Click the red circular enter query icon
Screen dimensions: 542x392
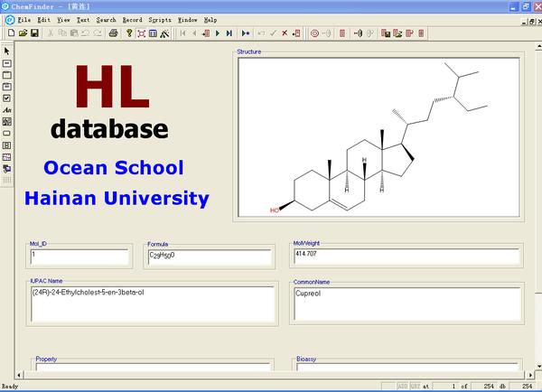tap(314, 33)
